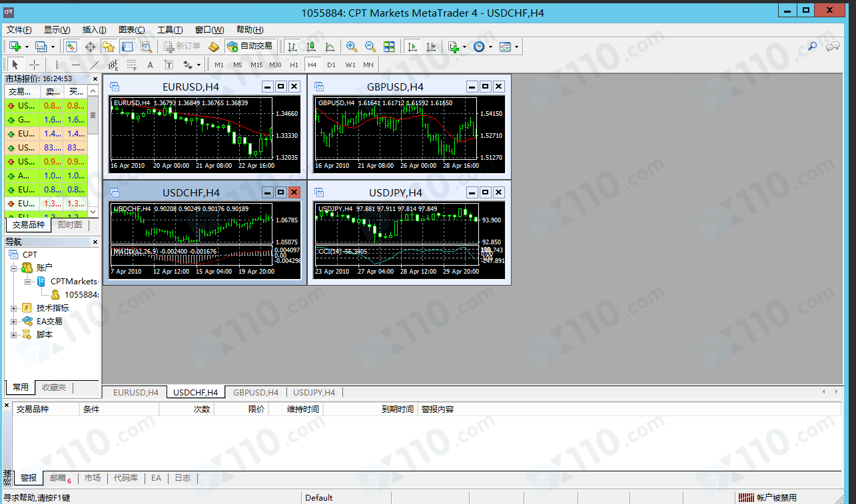Click the 到期时间 column header

click(369, 409)
